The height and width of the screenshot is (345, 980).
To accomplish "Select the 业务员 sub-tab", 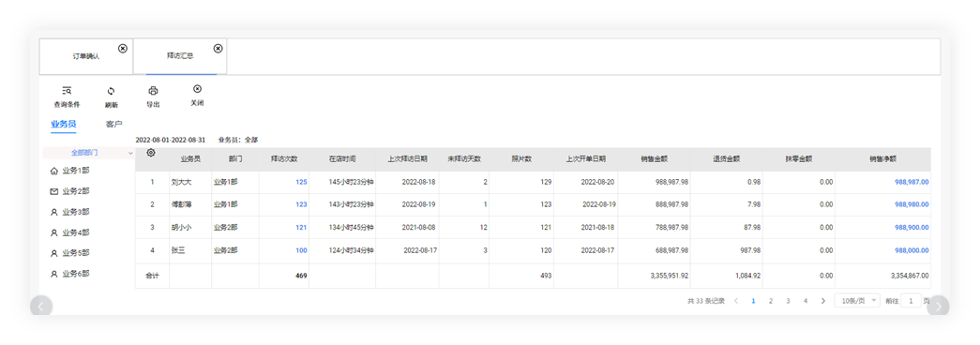I will pos(63,125).
